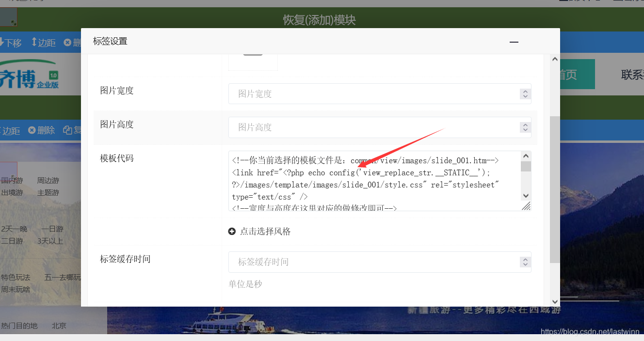
Task: Open the 首页 navigation tab
Action: point(567,74)
